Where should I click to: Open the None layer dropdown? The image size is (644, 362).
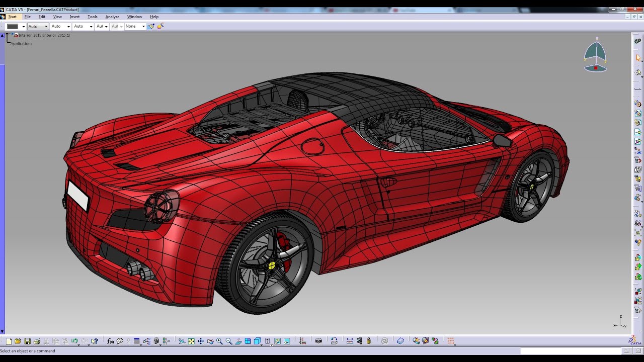143,27
